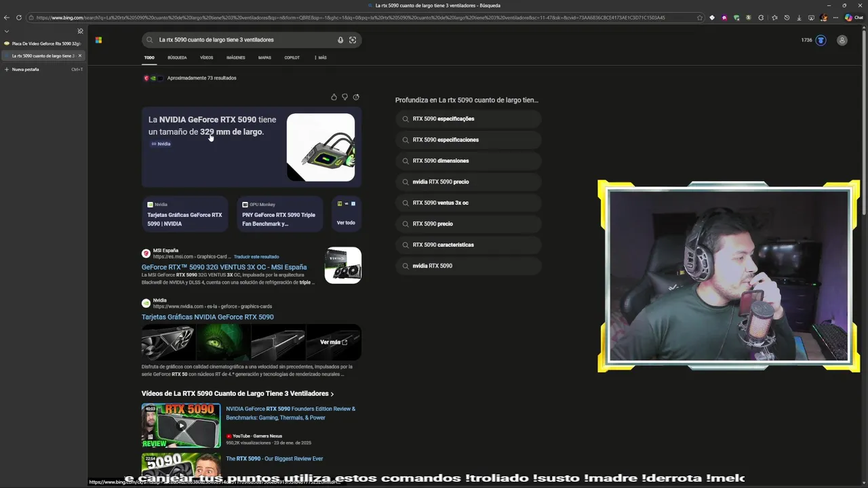The image size is (868, 488).
Task: Open Copilot Chat in the toolbar
Action: pyautogui.click(x=853, y=18)
